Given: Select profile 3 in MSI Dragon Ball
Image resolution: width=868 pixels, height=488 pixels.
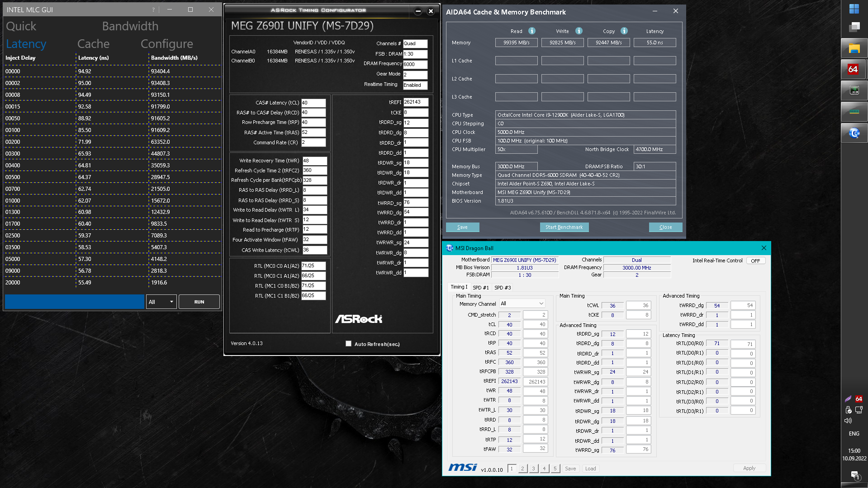Looking at the screenshot, I should tap(533, 469).
